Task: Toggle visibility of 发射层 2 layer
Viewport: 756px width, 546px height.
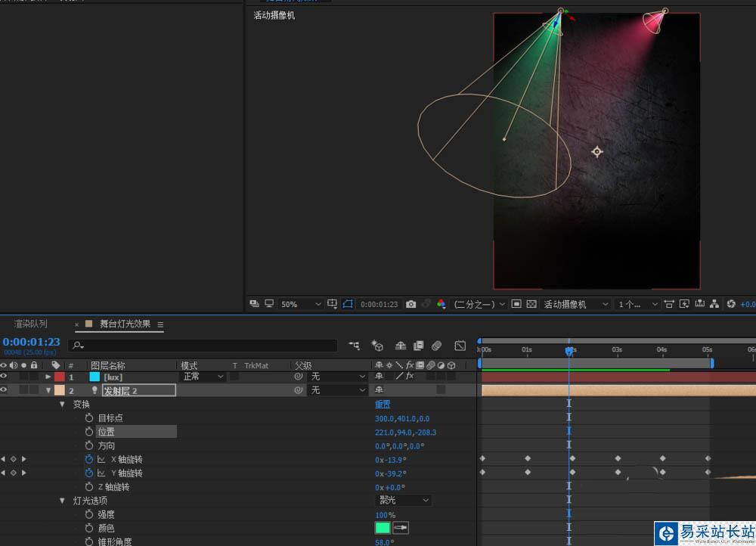Action: point(4,390)
